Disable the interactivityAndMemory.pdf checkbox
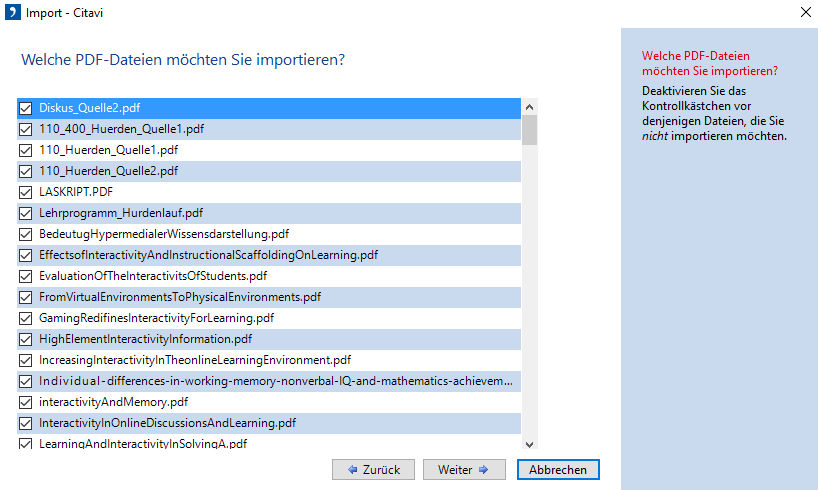This screenshot has width=818, height=490. (26, 402)
